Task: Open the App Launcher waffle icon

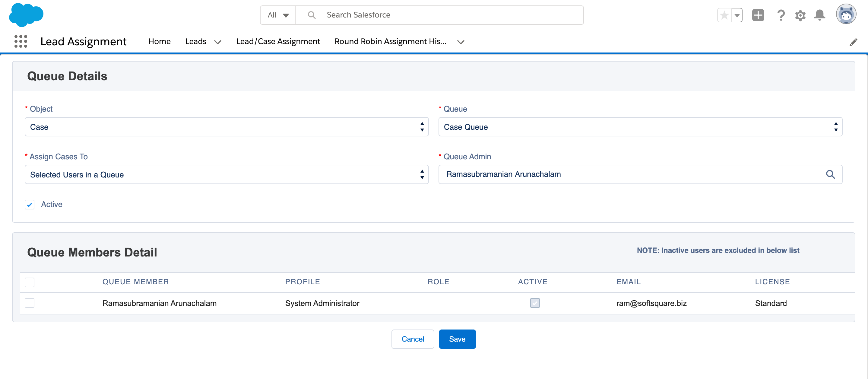Action: pyautogui.click(x=20, y=41)
